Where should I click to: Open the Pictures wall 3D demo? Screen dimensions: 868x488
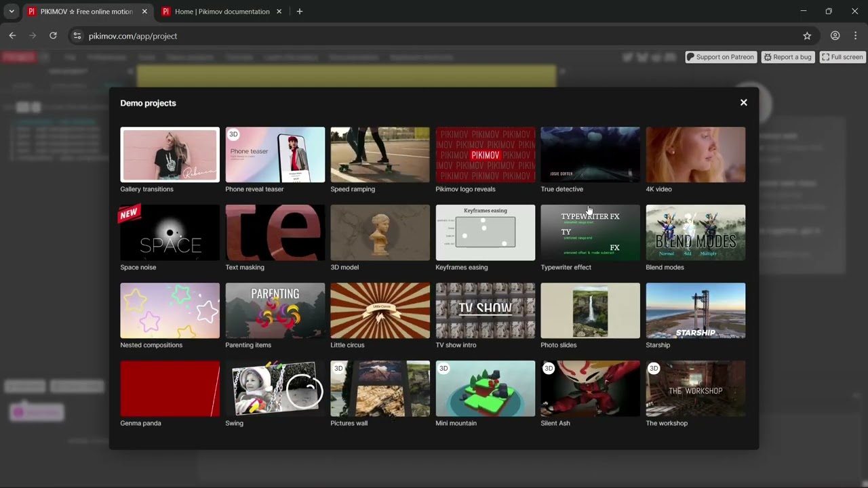(x=380, y=388)
